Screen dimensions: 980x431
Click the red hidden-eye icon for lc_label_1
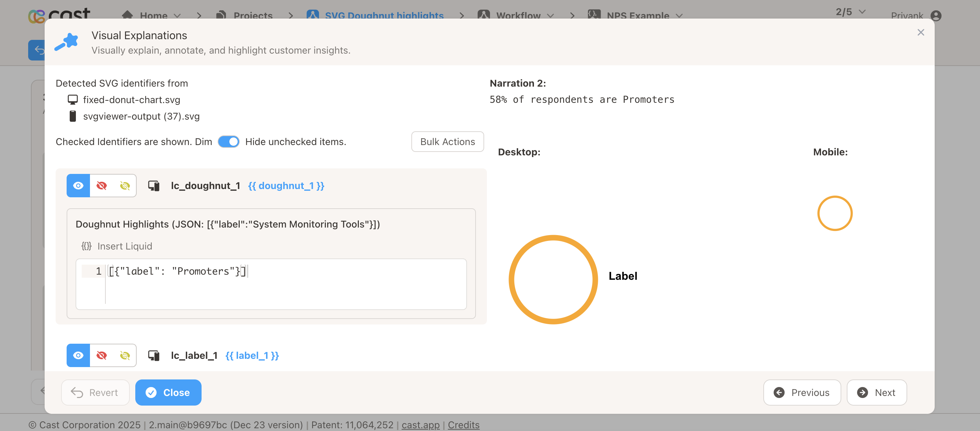[102, 355]
